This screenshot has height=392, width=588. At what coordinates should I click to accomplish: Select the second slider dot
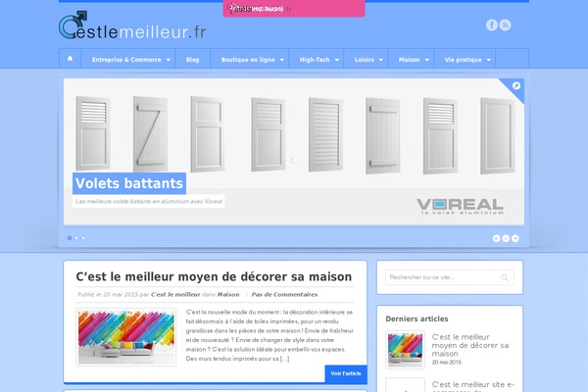coord(76,238)
